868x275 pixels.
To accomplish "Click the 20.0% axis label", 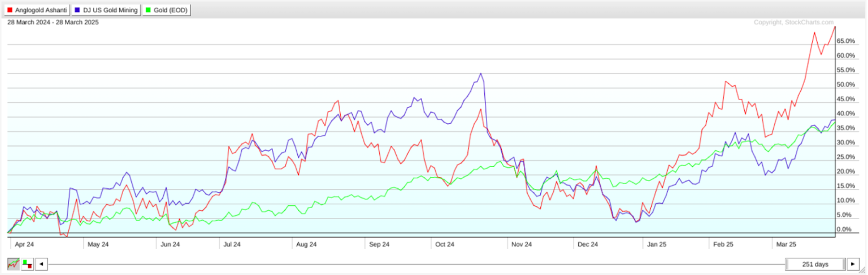I will tap(846, 171).
